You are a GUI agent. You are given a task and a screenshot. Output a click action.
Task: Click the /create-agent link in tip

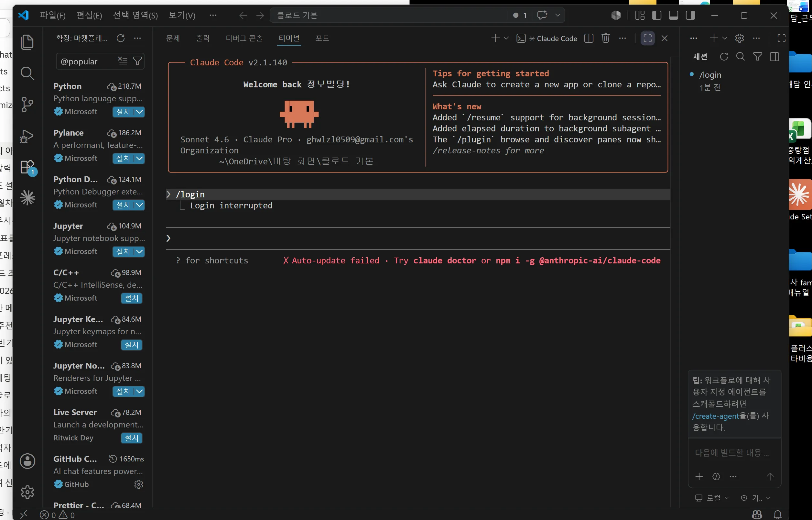[716, 416]
